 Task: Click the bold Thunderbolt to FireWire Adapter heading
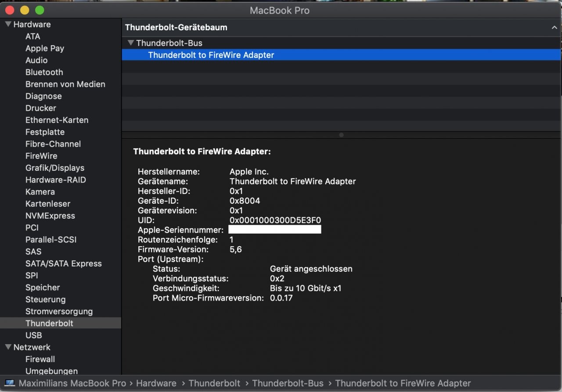click(202, 152)
